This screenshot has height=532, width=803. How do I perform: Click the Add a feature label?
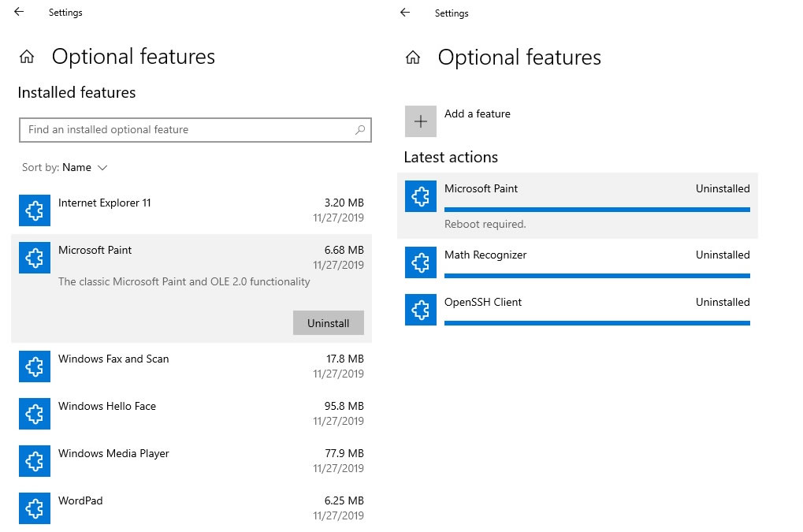pos(478,113)
